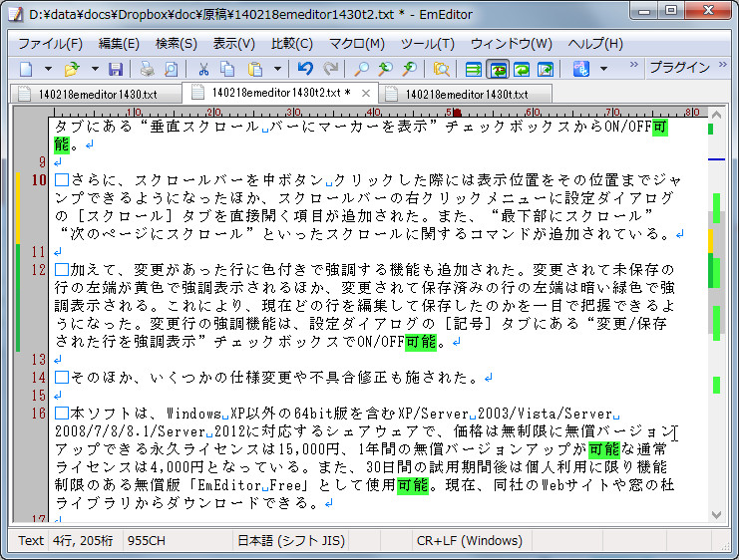Paste from clipboard icon
This screenshot has width=739, height=560.
tap(255, 69)
